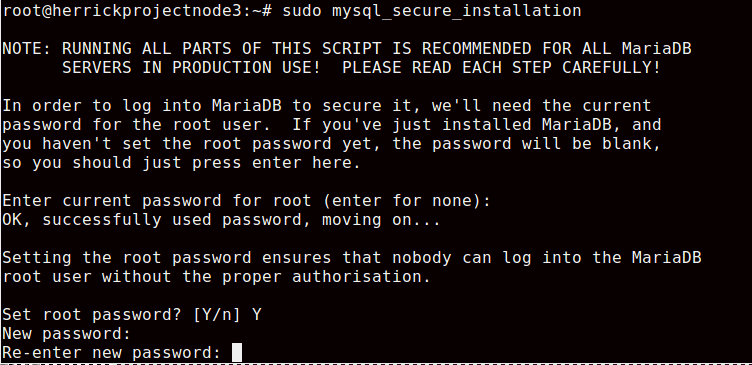Click the '[Y/n]' option text

pos(217,315)
